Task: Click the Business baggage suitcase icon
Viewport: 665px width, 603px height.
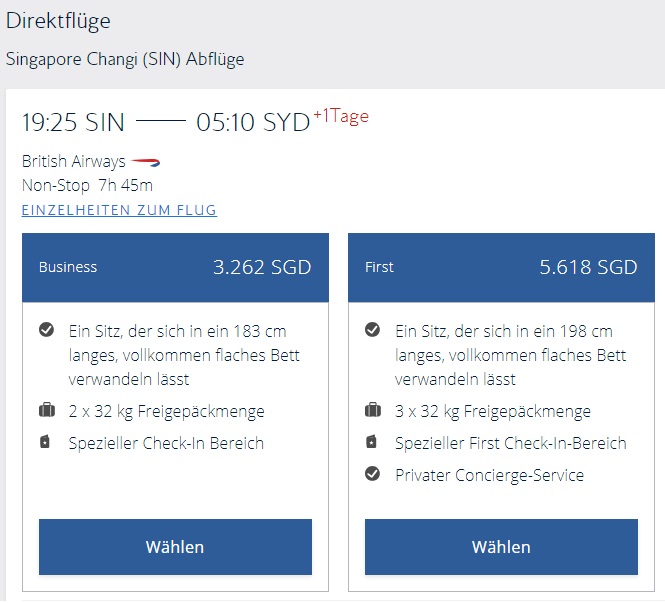Action: point(46,410)
